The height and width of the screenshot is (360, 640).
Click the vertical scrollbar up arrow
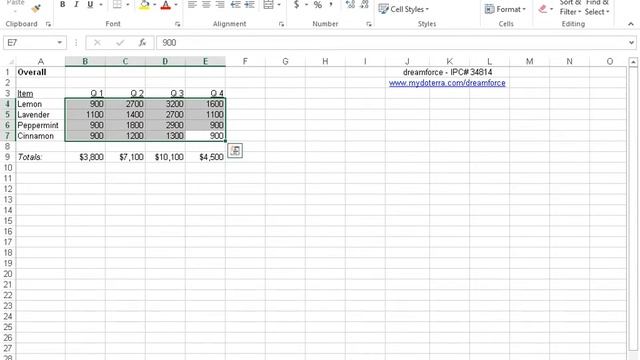[x=633, y=62]
